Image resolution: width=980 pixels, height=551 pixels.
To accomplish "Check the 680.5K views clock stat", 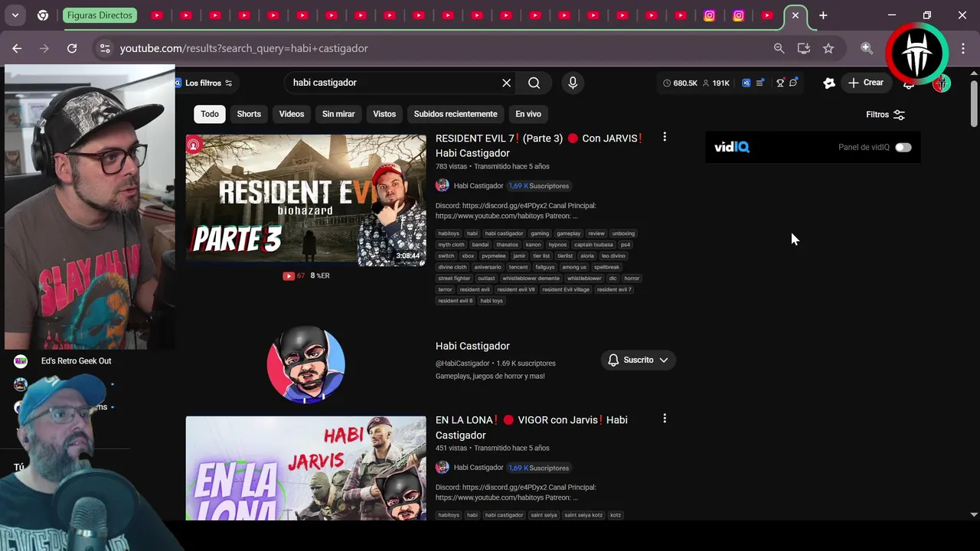I will point(680,83).
